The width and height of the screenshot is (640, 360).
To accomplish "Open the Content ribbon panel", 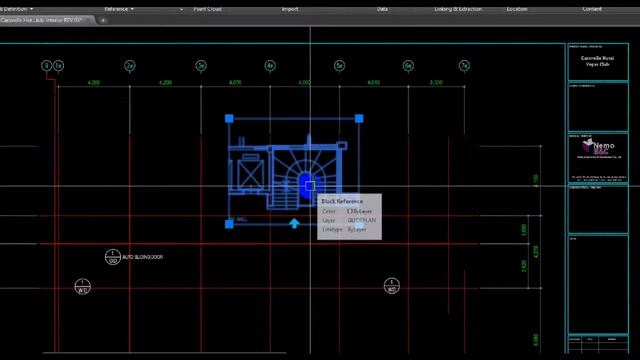I will tap(592, 9).
